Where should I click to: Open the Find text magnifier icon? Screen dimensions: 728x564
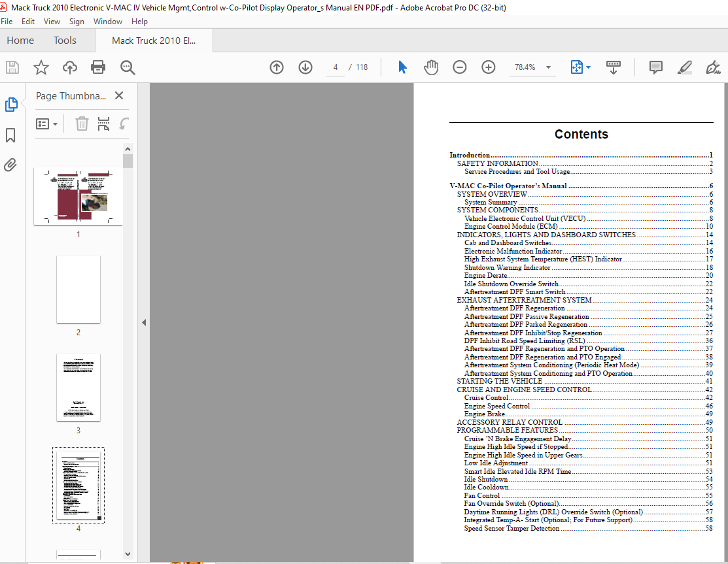pos(127,68)
